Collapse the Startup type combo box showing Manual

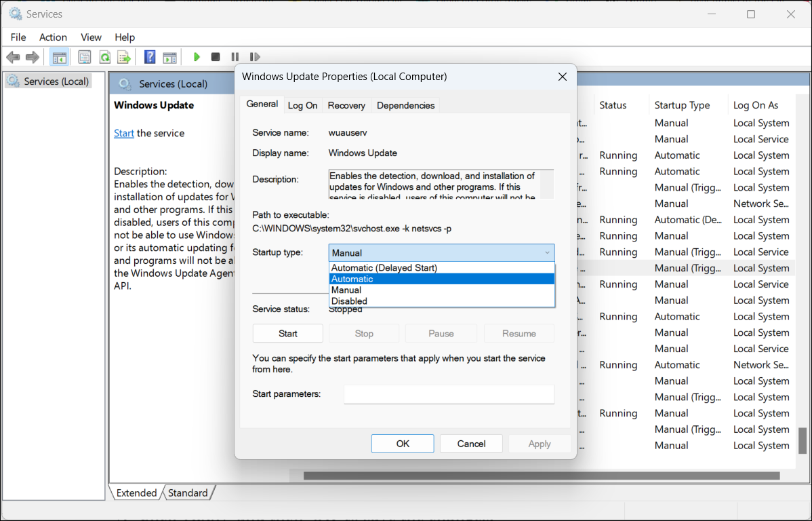pos(441,252)
